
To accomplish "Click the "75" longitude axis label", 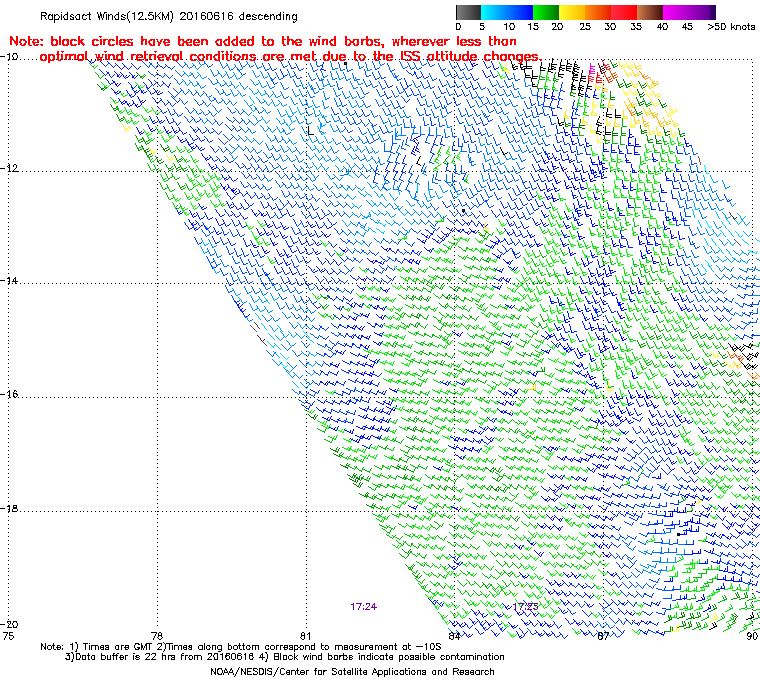I will point(8,636).
